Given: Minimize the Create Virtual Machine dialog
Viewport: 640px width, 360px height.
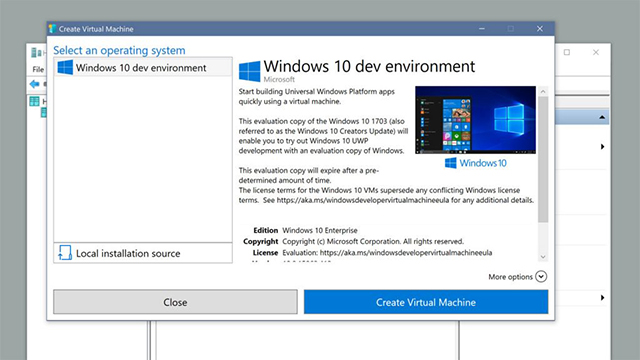Looking at the screenshot, I should [x=482, y=29].
